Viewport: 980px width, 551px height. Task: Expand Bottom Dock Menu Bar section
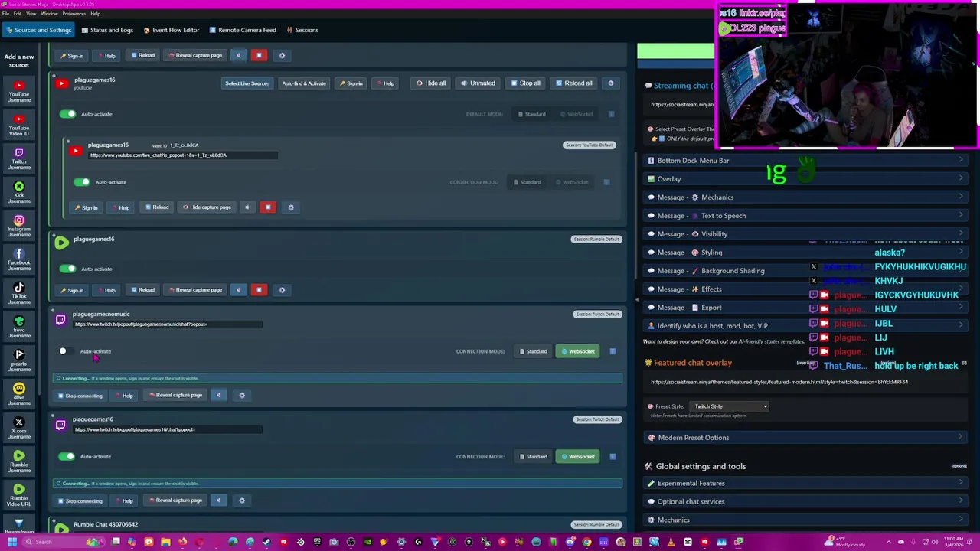[x=805, y=161]
